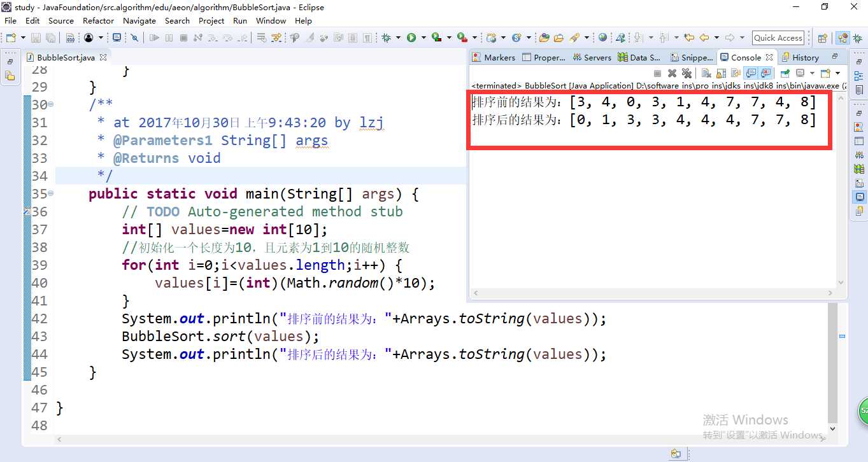Open the File menu
The image size is (868, 462).
tap(10, 20)
